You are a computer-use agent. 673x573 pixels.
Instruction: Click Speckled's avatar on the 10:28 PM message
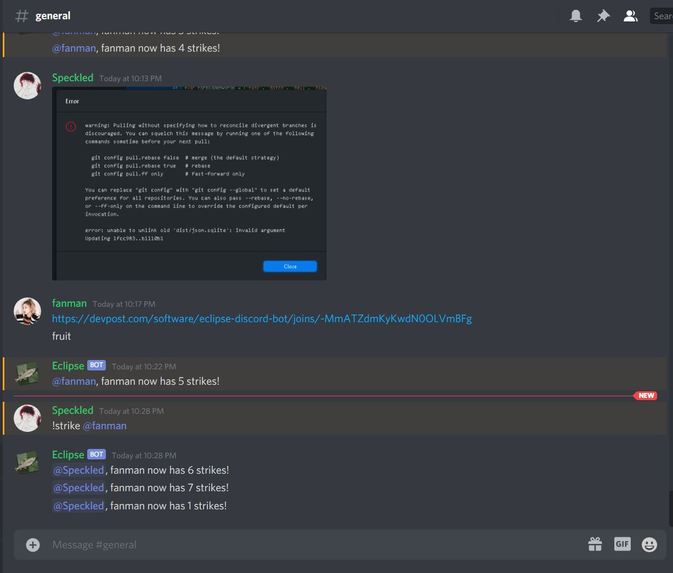27,418
